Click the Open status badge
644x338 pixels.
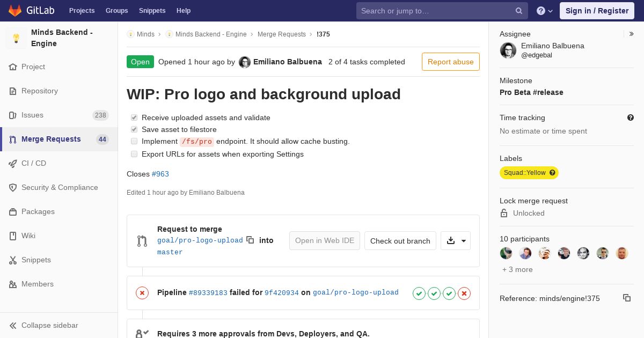(140, 62)
